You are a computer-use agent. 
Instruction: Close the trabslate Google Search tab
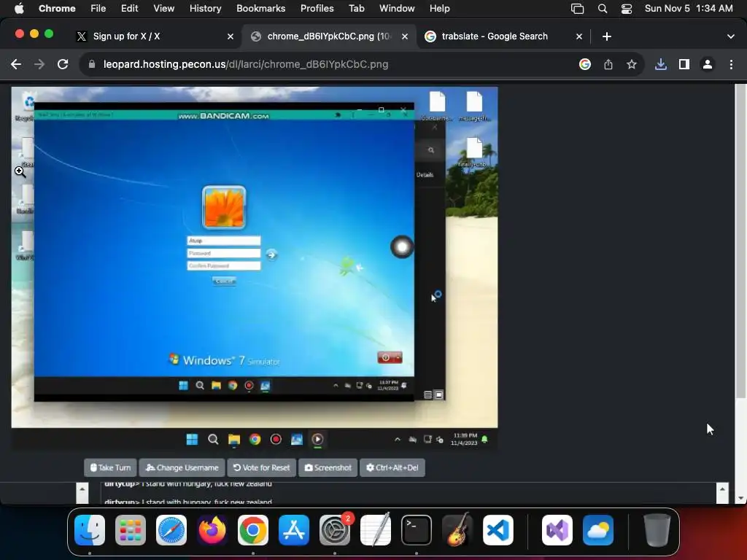click(578, 36)
